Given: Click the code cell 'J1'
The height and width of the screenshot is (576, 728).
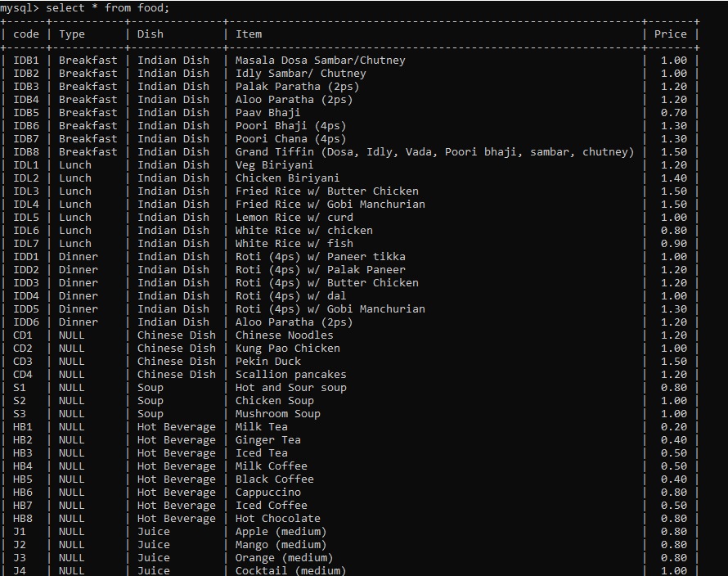Looking at the screenshot, I should (20, 531).
